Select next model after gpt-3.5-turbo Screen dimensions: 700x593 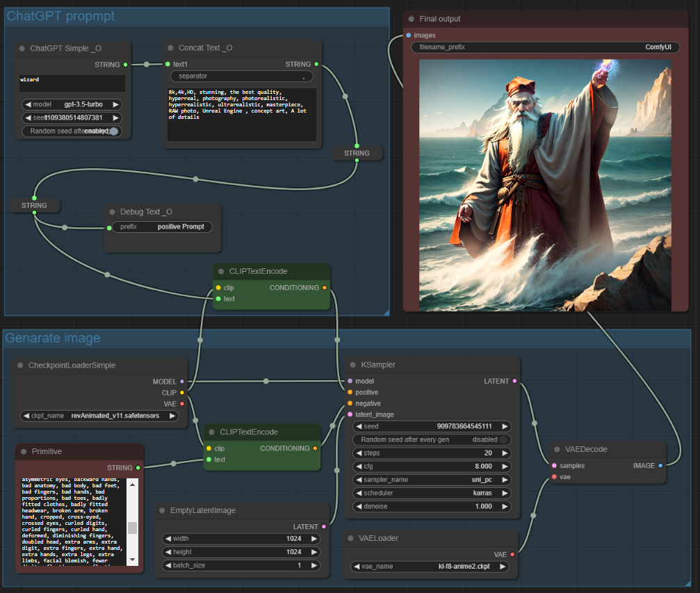coord(115,104)
